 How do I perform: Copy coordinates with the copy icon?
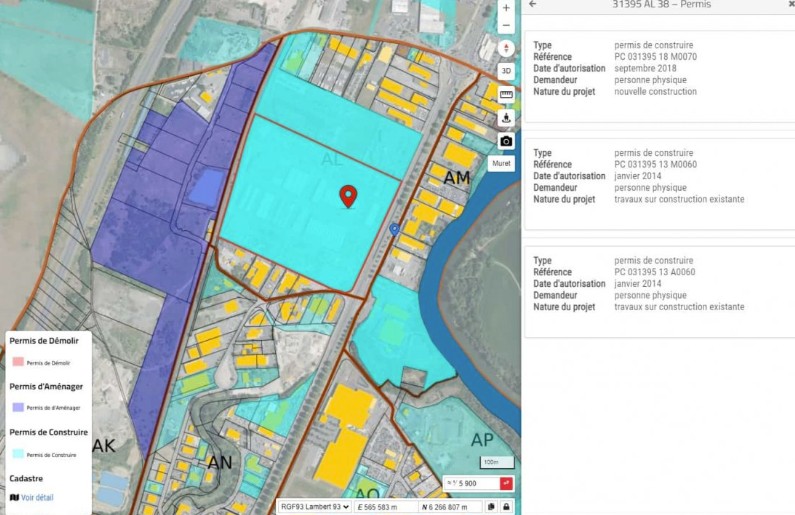[492, 507]
